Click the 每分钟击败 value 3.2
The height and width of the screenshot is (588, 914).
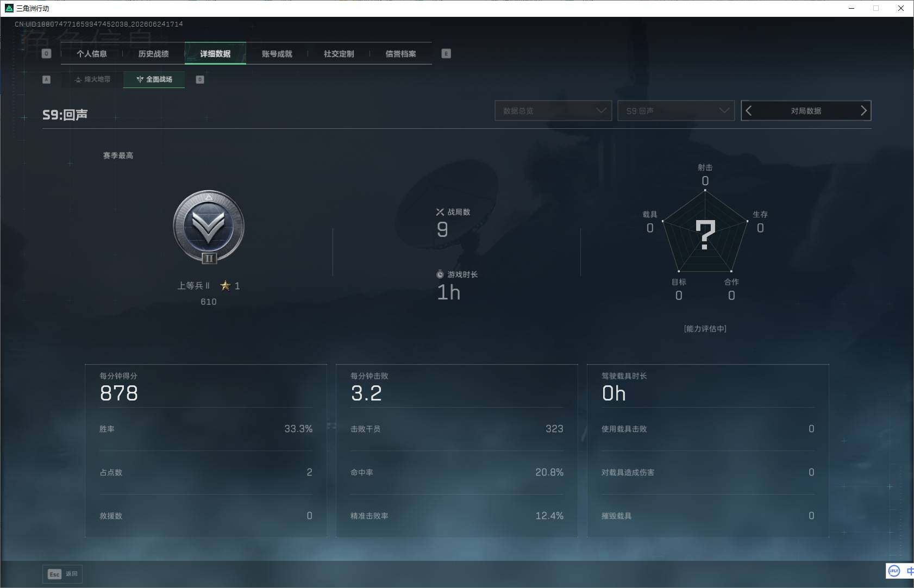coord(366,393)
